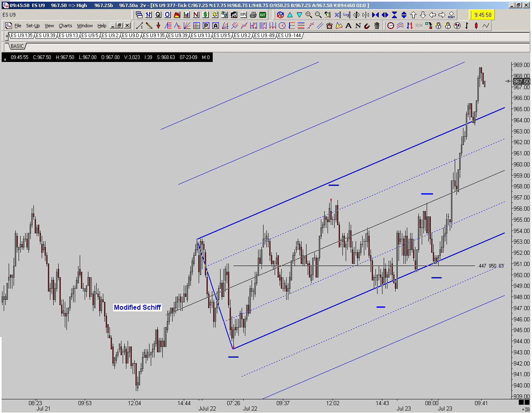Click the ESPL icon

point(244,15)
